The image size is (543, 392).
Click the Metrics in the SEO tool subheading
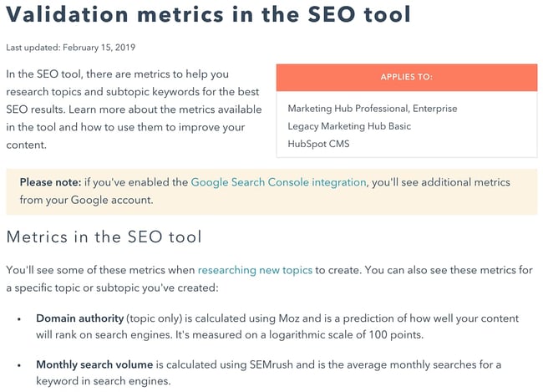pyautogui.click(x=104, y=237)
